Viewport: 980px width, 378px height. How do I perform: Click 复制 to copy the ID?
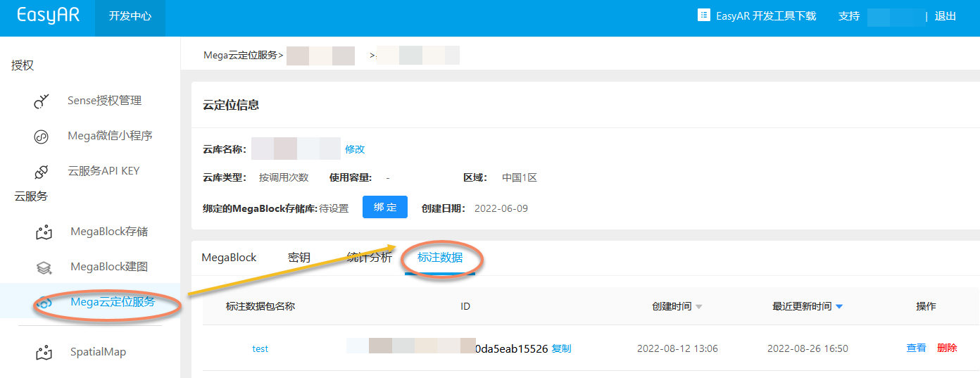coord(561,348)
